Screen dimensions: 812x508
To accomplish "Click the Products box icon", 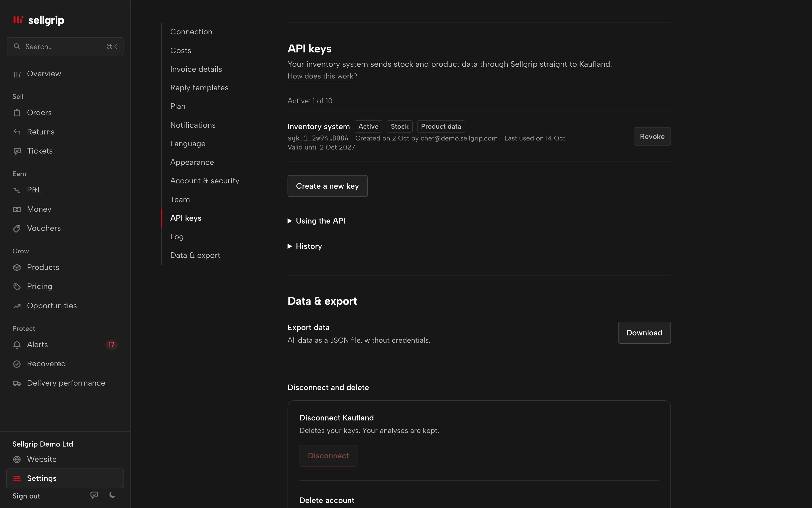I will coord(17,267).
